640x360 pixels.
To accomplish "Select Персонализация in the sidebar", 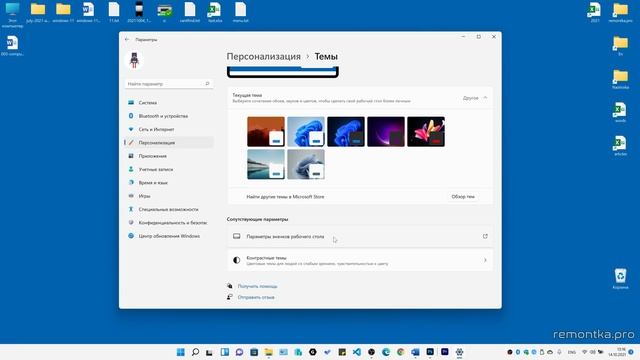I will tap(169, 142).
